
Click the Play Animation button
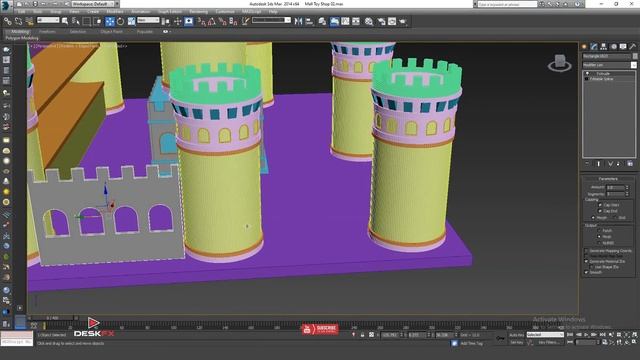pos(586,335)
